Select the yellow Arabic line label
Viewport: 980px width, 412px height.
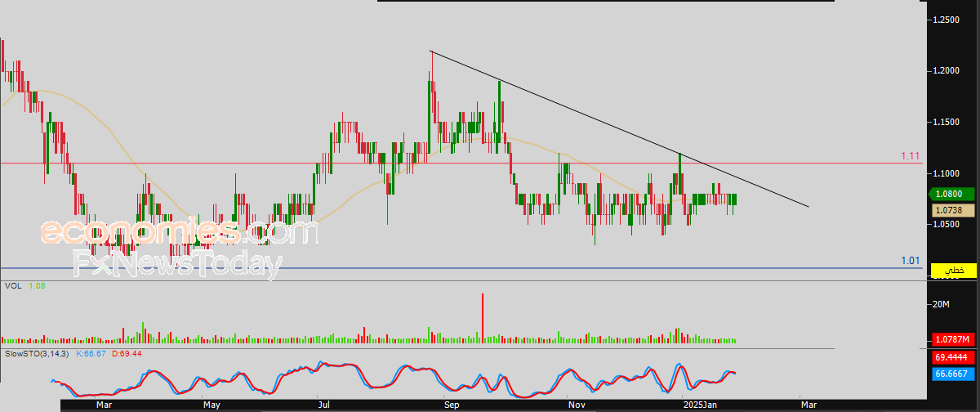pyautogui.click(x=955, y=270)
